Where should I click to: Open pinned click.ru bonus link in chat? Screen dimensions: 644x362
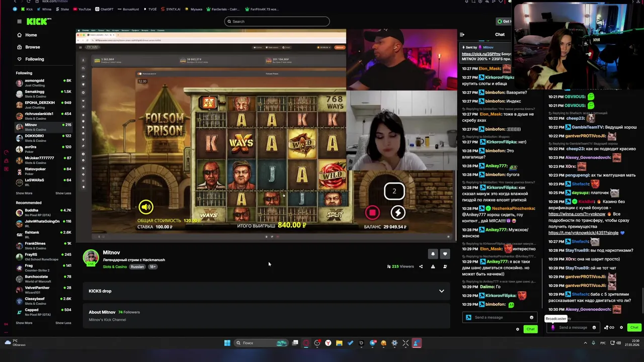click(480, 54)
